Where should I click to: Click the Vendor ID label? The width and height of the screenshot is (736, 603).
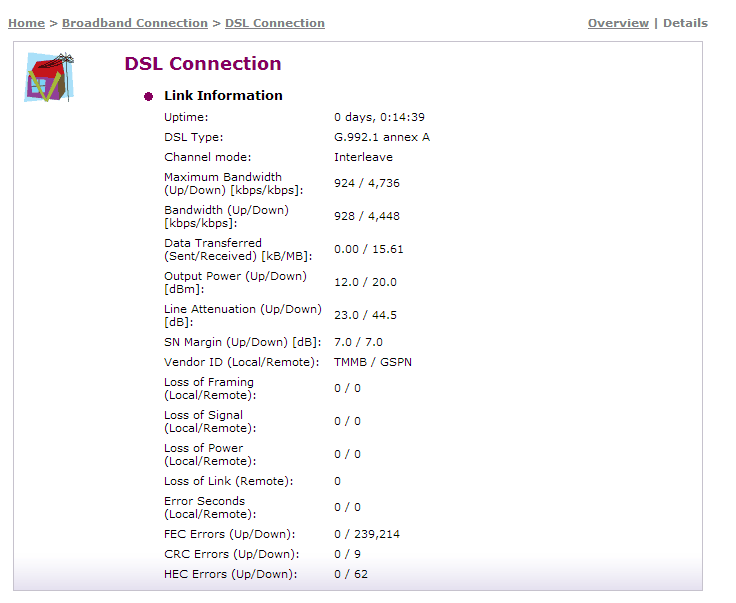pos(241,362)
